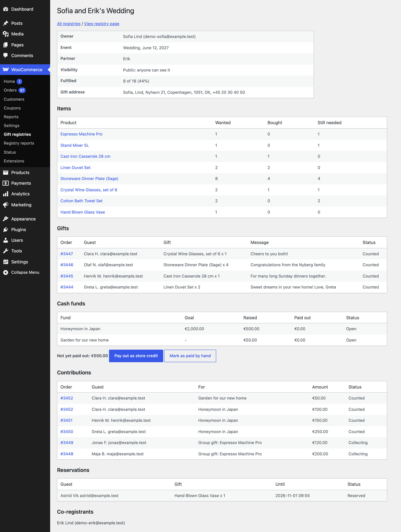Open Hand Blown Glass Vase link

[83, 212]
